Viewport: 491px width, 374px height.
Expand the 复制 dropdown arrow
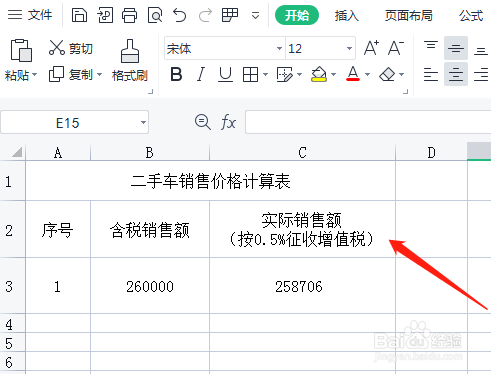coord(99,75)
